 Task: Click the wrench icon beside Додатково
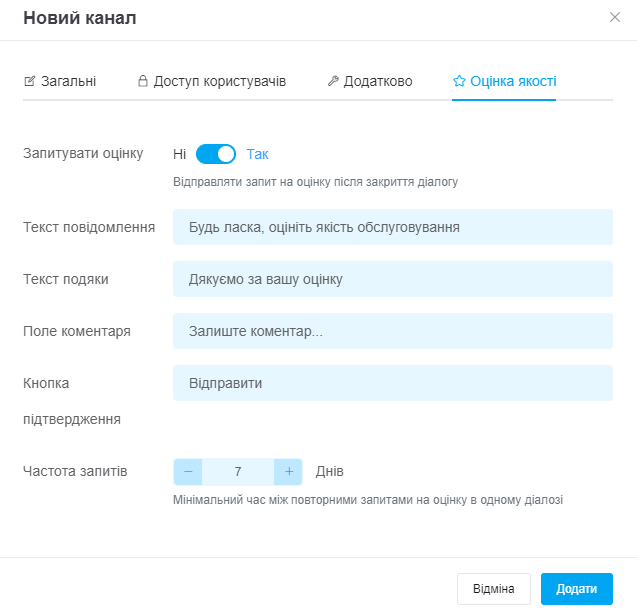pyautogui.click(x=333, y=81)
